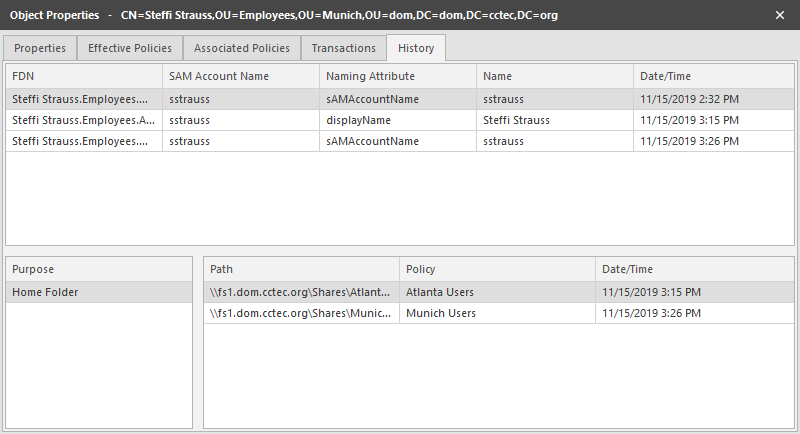
Task: Click the Purpose column header
Action: [98, 269]
